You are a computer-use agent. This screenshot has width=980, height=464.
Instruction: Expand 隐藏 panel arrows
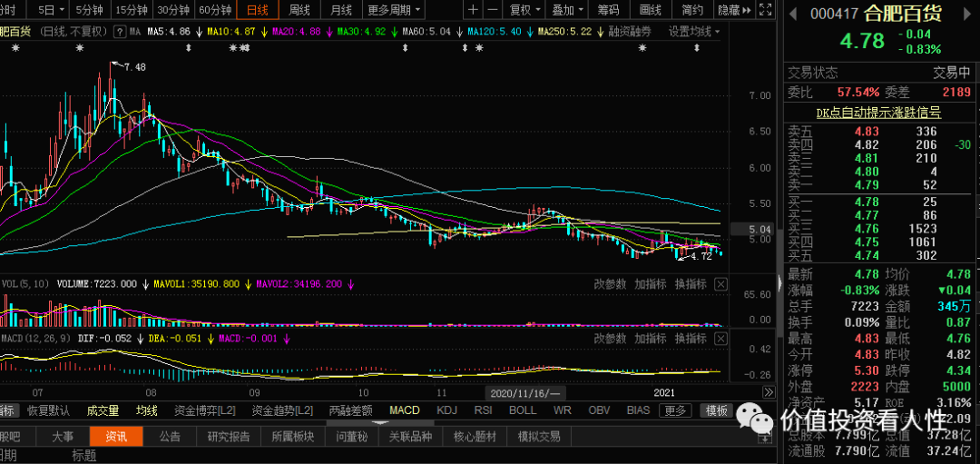734,10
